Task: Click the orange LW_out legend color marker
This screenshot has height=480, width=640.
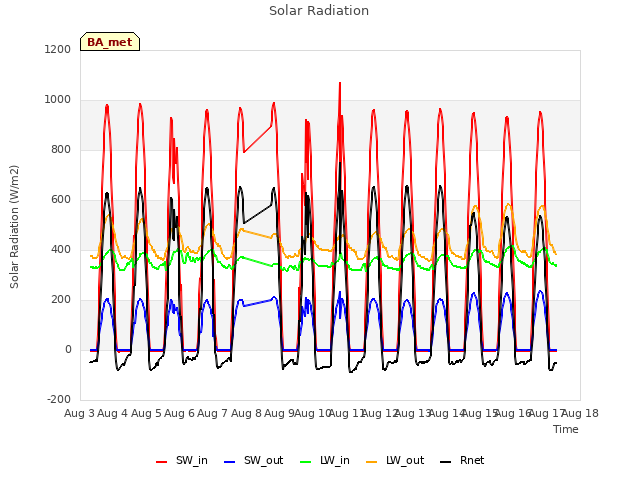Action: coord(371,462)
